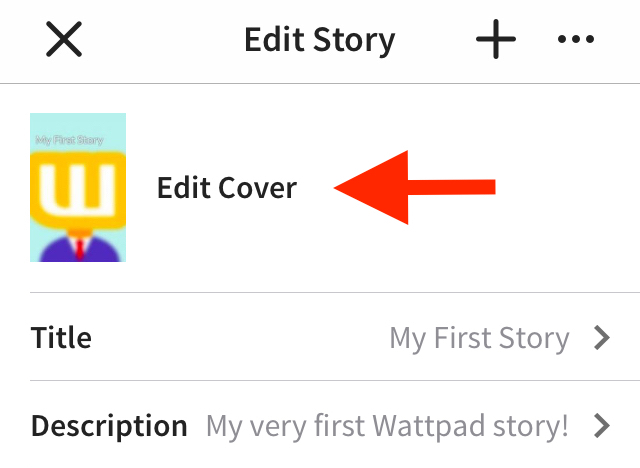Tap the Edit Cover label
The height and width of the screenshot is (468, 640).
227,188
